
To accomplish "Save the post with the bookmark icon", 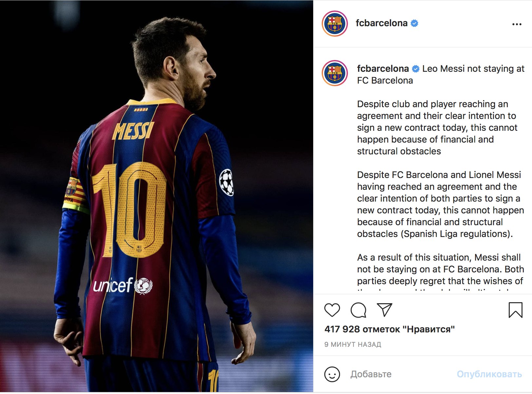I will tap(515, 310).
